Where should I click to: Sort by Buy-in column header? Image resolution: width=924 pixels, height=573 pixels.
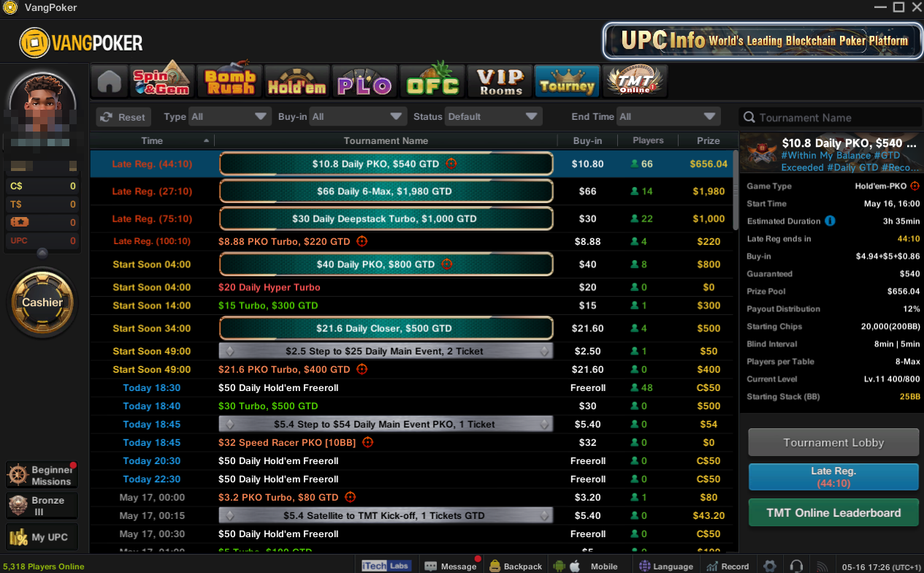pos(587,140)
